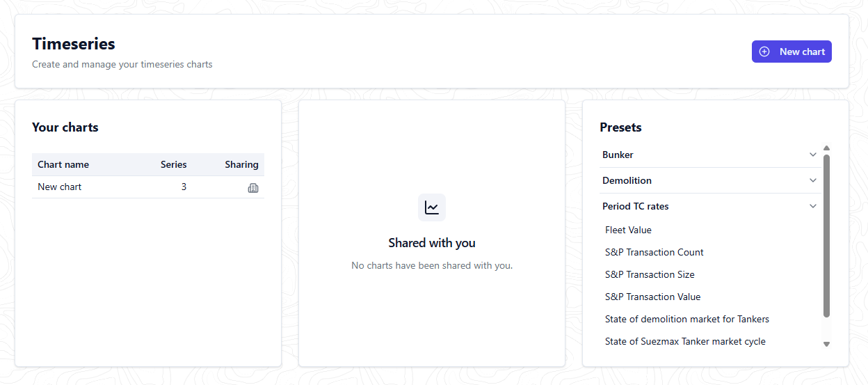868x385 pixels.
Task: Click the line chart icon above Shared with you
Action: [432, 207]
